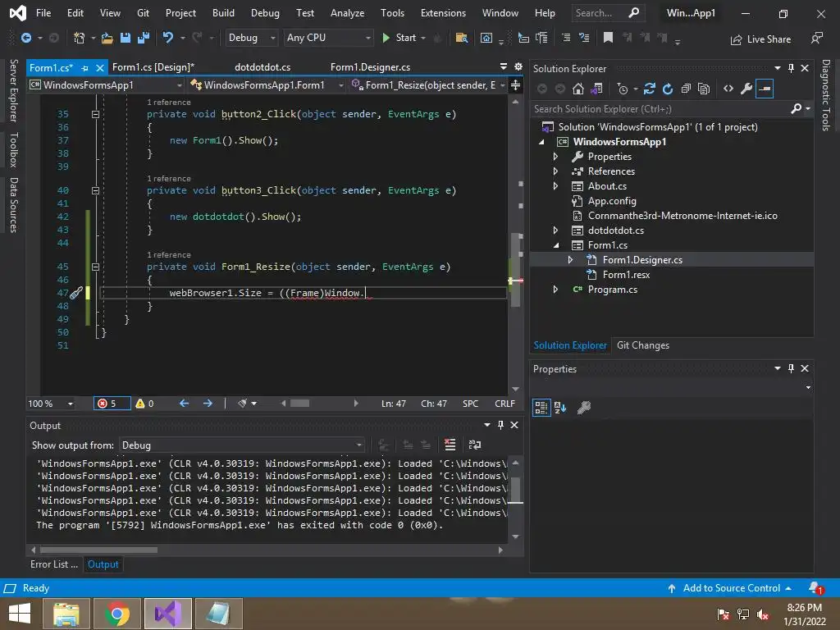Click the Collapse All icon in Solution Explorer
This screenshot has height=630, width=840.
(x=686, y=89)
